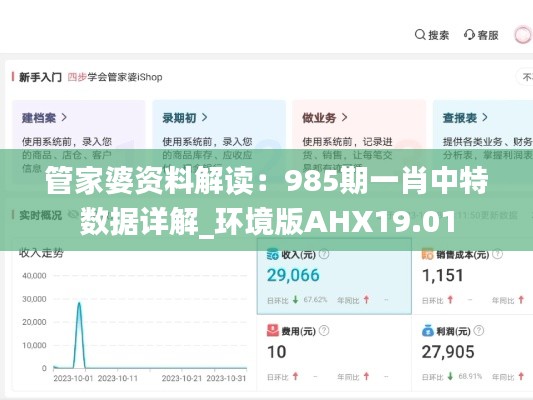Expand the 录期初 chevron arrow
Image resolution: width=533 pixels, height=400 pixels.
pyautogui.click(x=204, y=118)
